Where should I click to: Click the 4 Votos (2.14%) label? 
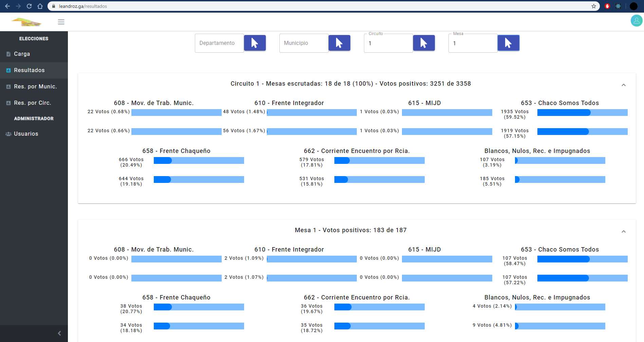492,306
